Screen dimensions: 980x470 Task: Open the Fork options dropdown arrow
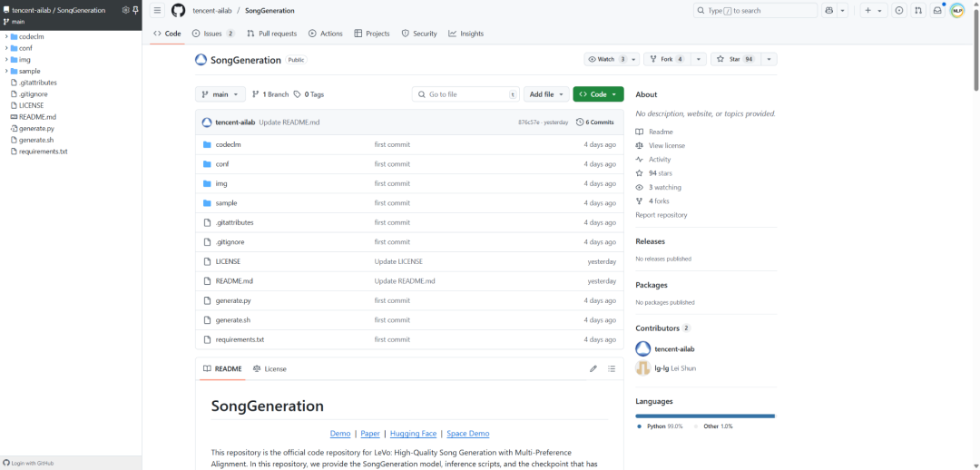tap(698, 59)
